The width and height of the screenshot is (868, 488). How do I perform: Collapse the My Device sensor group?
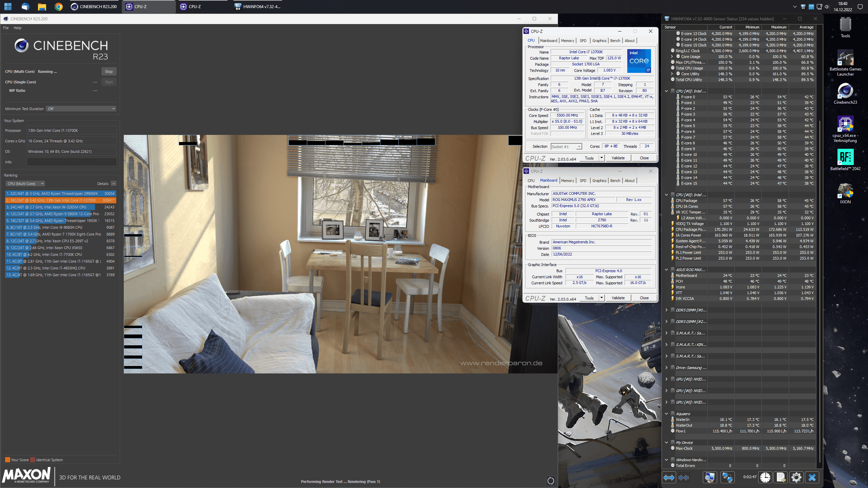tap(666, 443)
